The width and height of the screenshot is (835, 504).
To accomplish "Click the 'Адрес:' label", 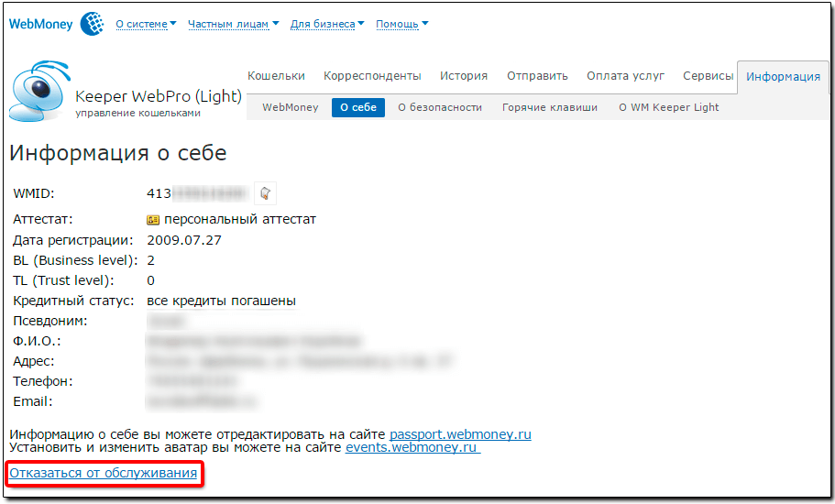I will pyautogui.click(x=34, y=361).
